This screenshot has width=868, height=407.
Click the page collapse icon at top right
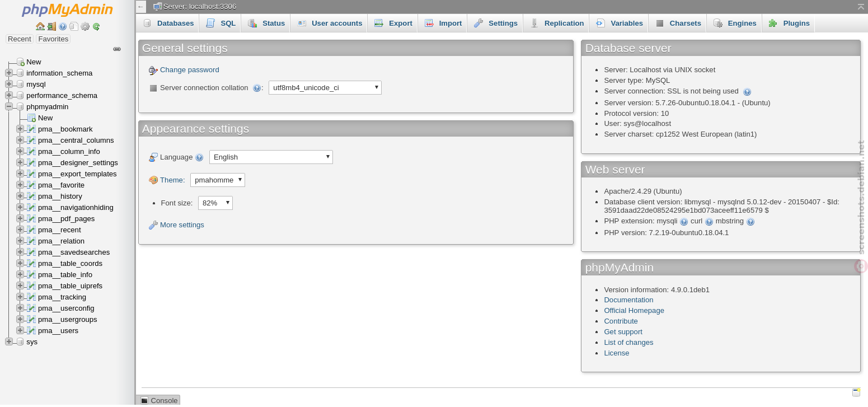click(x=861, y=6)
